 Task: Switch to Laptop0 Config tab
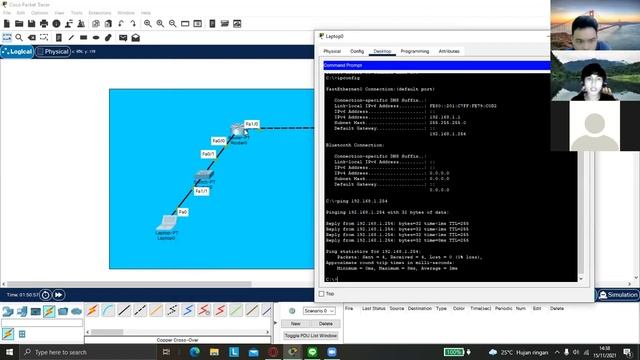pyautogui.click(x=357, y=51)
